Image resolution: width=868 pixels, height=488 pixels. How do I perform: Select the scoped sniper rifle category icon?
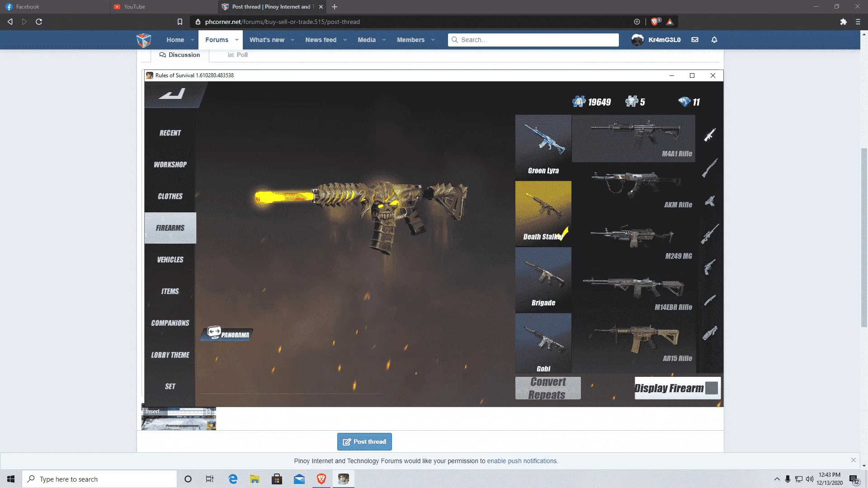click(x=710, y=234)
